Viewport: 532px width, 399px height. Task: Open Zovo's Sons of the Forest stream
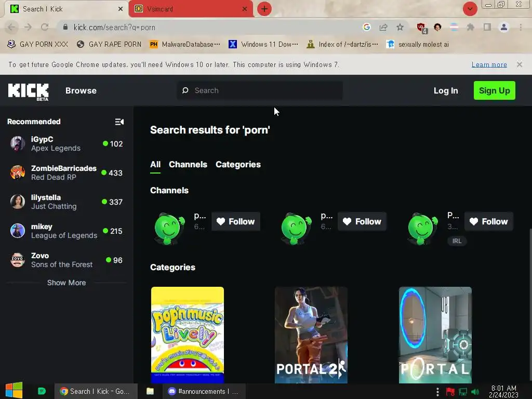(x=66, y=260)
